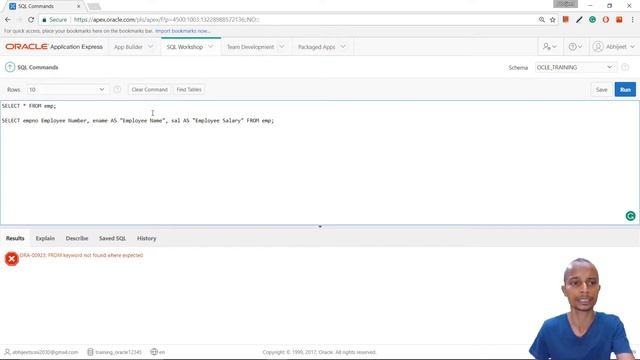Click the second SELECT empno statement line
The width and height of the screenshot is (640, 360).
pos(138,121)
